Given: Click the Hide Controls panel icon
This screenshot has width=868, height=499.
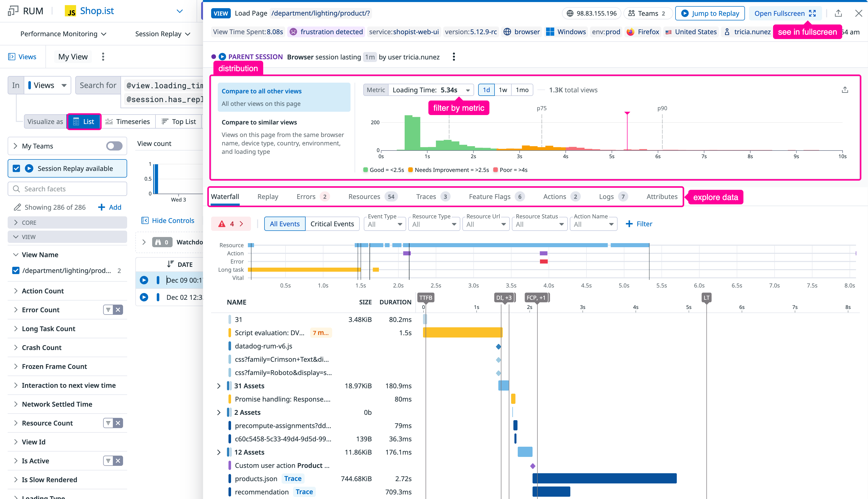Looking at the screenshot, I should pyautogui.click(x=145, y=220).
